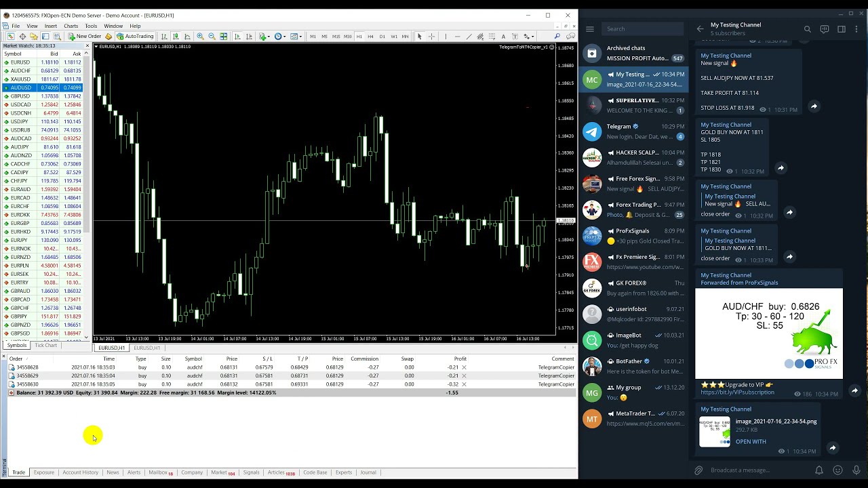
Task: Toggle chart shift from right border
Action: [248, 37]
